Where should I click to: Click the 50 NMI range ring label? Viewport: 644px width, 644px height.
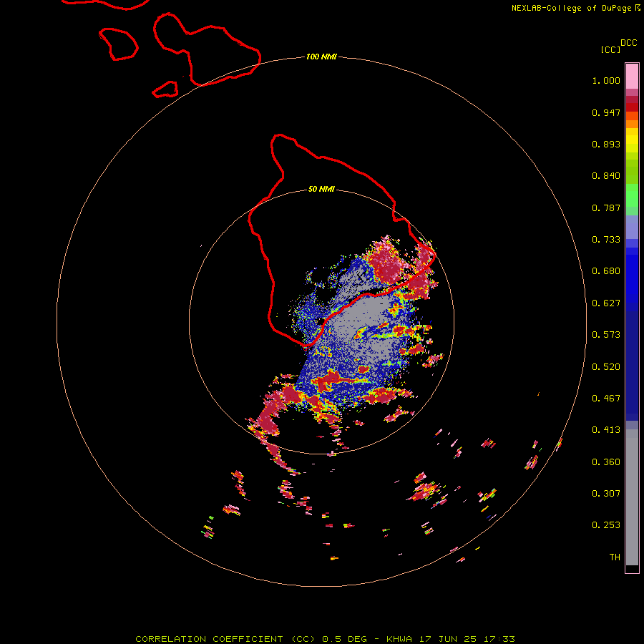click(x=321, y=190)
